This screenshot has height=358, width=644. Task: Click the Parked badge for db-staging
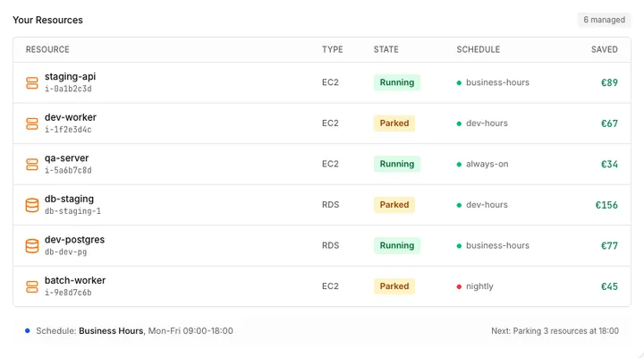coord(394,204)
